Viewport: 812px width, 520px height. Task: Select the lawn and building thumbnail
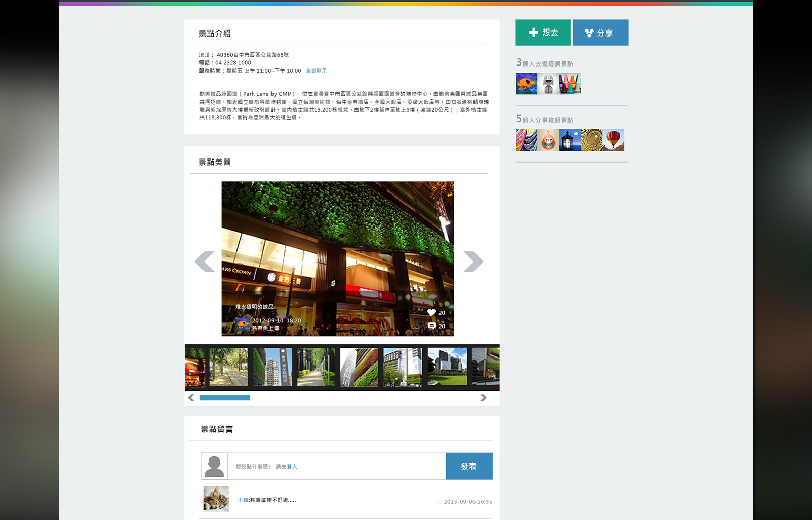447,367
